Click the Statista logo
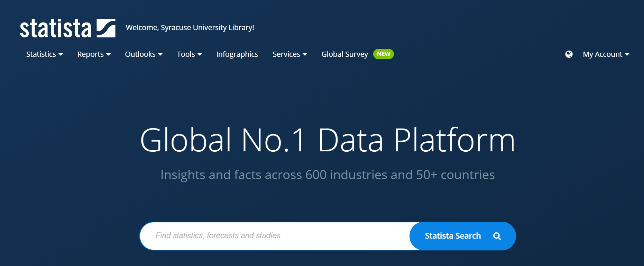This screenshot has height=266, width=644. 68,28
